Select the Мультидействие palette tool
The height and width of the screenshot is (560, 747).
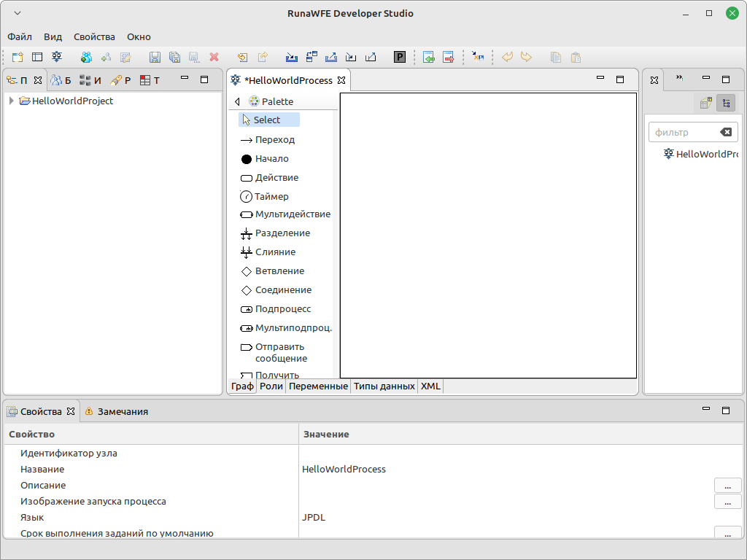[285, 214]
